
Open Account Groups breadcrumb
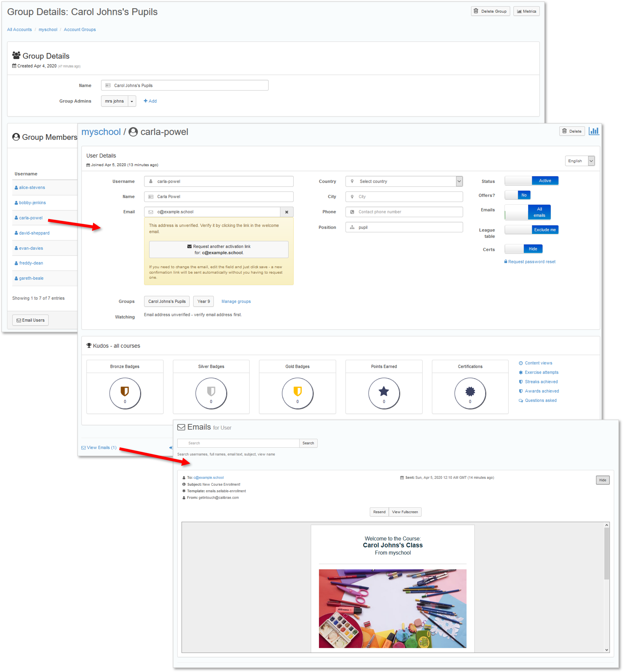[x=79, y=30]
